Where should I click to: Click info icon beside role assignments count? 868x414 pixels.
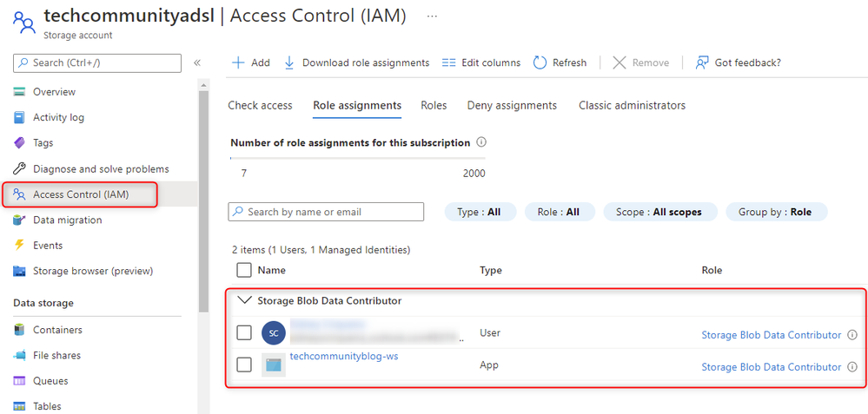[481, 142]
